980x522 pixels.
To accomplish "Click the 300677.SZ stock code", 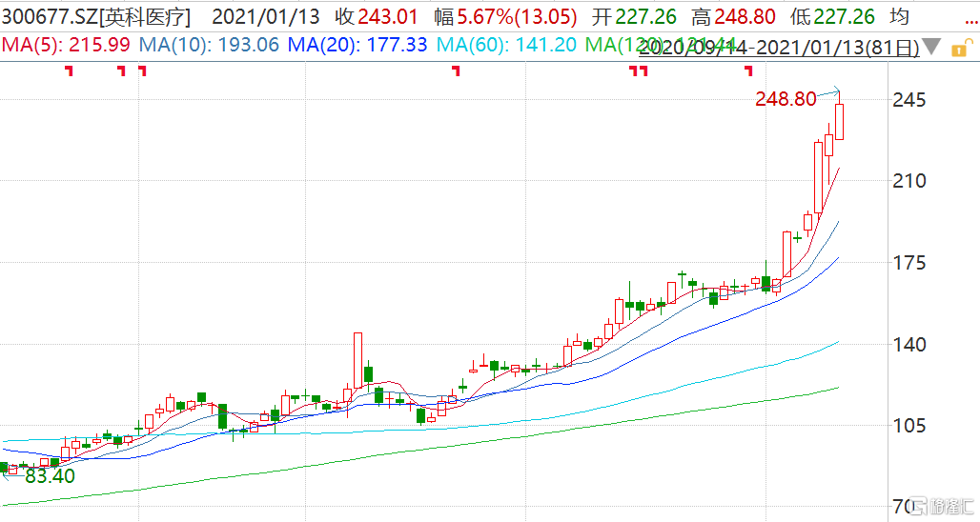I will (x=48, y=16).
